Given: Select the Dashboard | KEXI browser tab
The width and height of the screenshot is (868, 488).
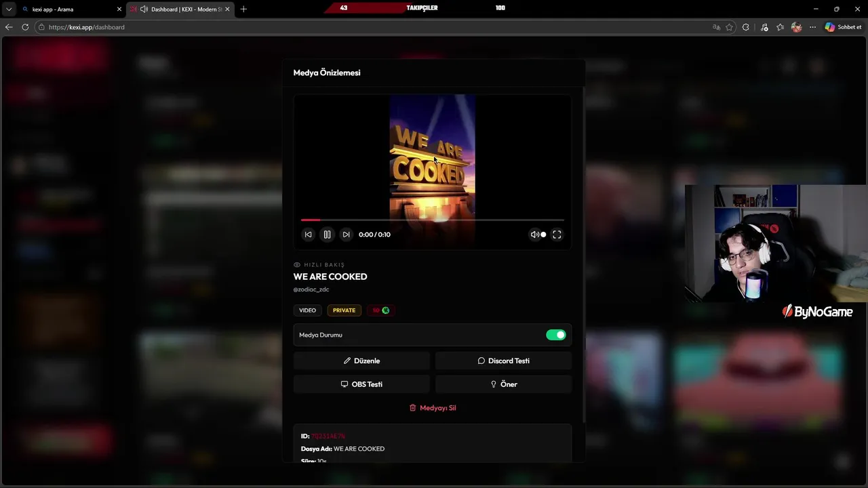Looking at the screenshot, I should pyautogui.click(x=180, y=9).
